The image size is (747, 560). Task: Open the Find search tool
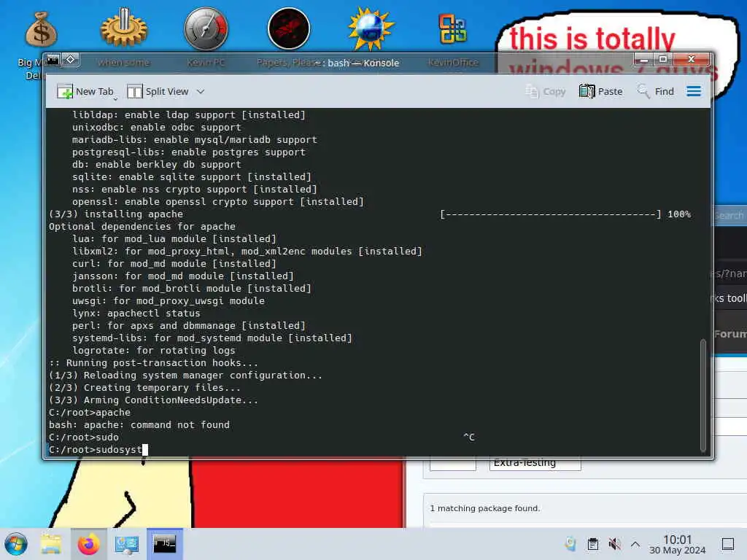656,91
